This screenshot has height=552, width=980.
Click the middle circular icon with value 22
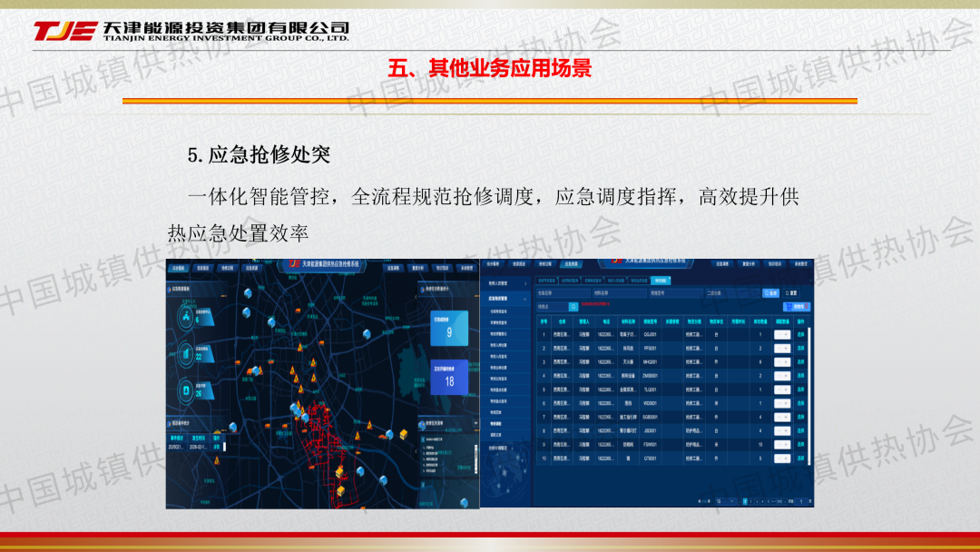click(x=186, y=353)
